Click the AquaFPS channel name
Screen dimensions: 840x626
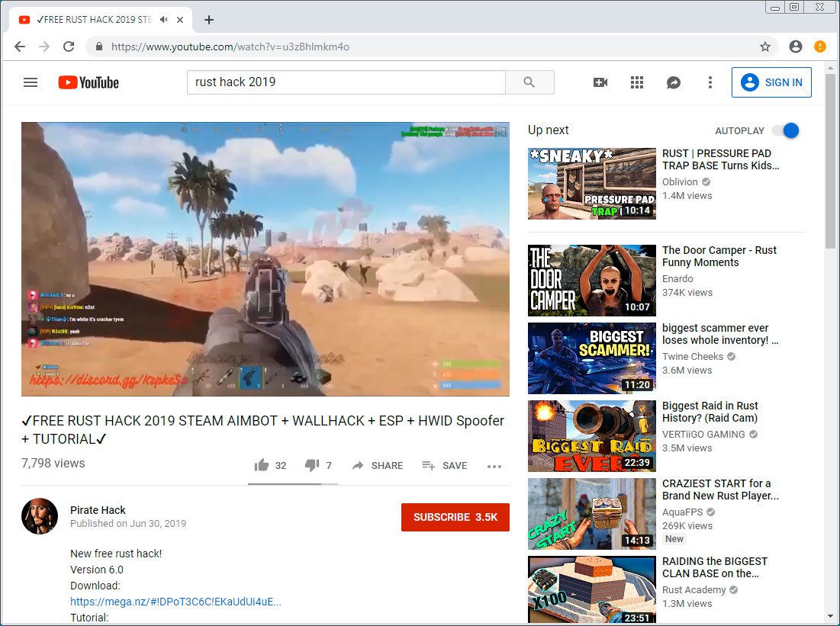pyautogui.click(x=683, y=512)
